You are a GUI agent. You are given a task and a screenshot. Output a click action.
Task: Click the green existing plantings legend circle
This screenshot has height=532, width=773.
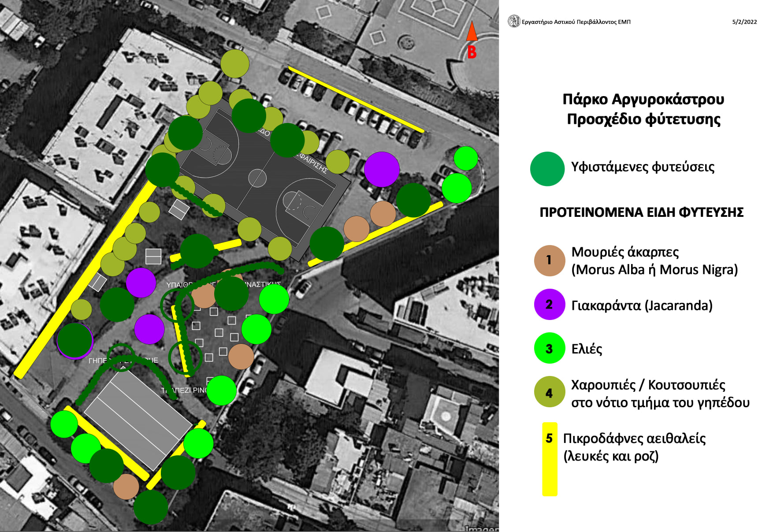[x=547, y=169]
